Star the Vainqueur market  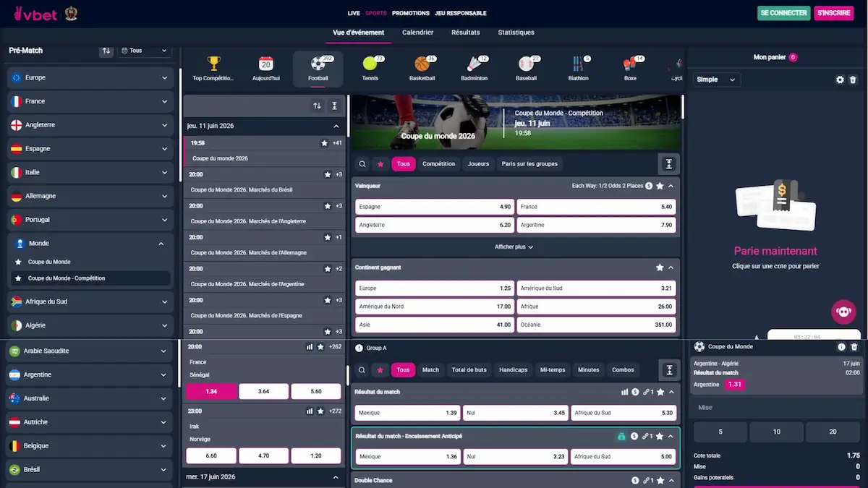tap(660, 186)
